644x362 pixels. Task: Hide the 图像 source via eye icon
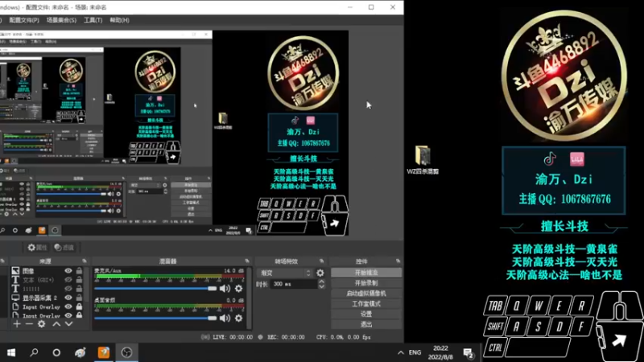(x=68, y=271)
